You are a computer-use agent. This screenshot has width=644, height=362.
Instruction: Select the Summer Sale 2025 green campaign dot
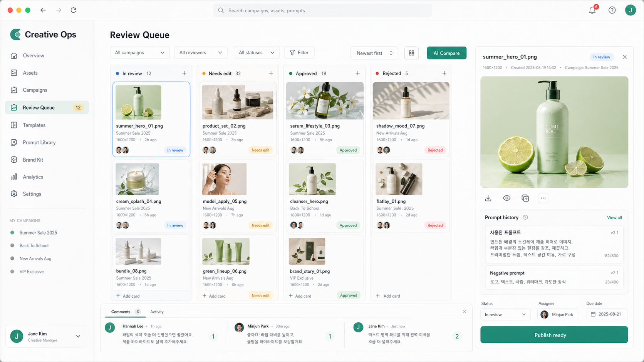coord(12,233)
